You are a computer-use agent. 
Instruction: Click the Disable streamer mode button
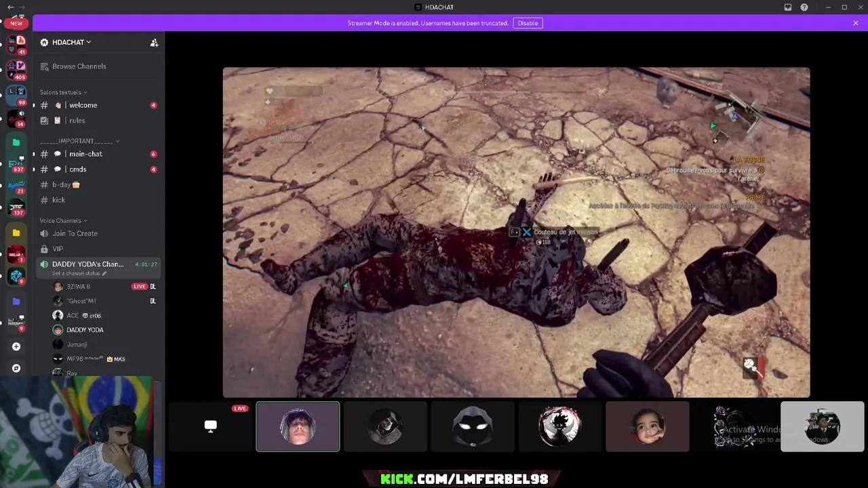pos(528,23)
